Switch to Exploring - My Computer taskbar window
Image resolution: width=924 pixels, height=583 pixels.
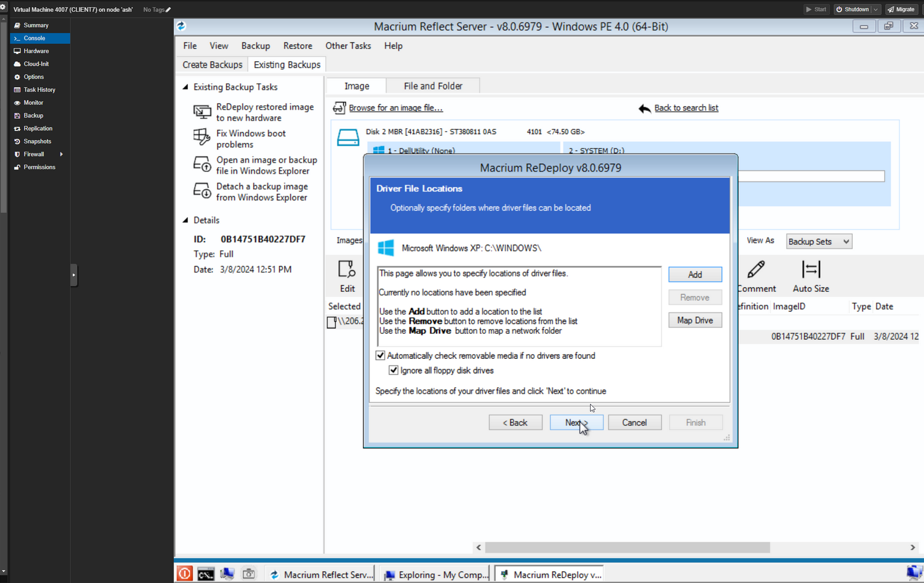point(436,574)
